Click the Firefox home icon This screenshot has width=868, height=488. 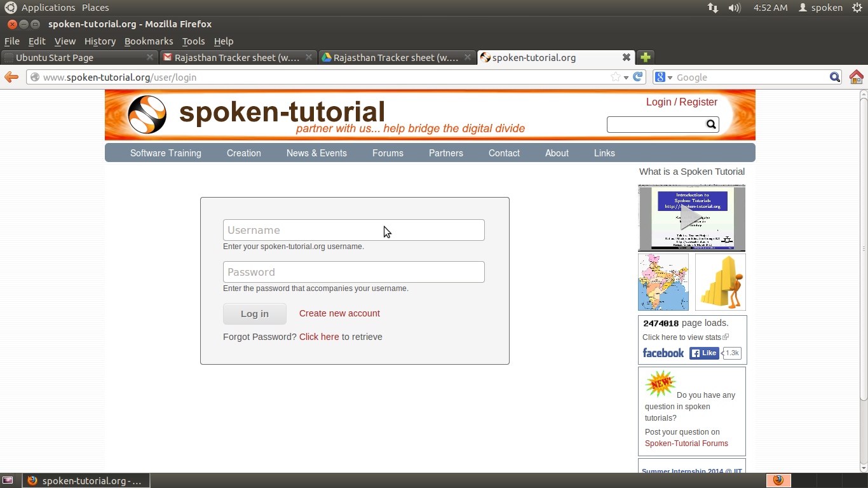pyautogui.click(x=856, y=78)
